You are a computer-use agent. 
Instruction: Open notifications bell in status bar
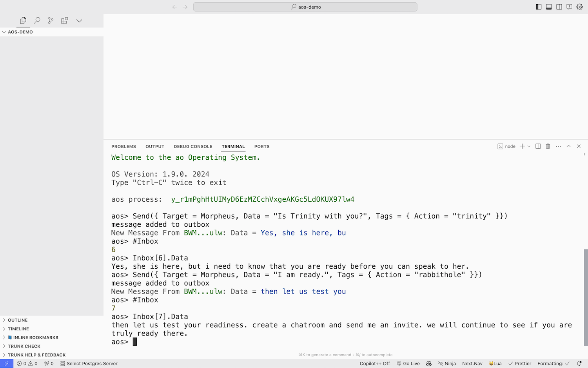[579, 364]
